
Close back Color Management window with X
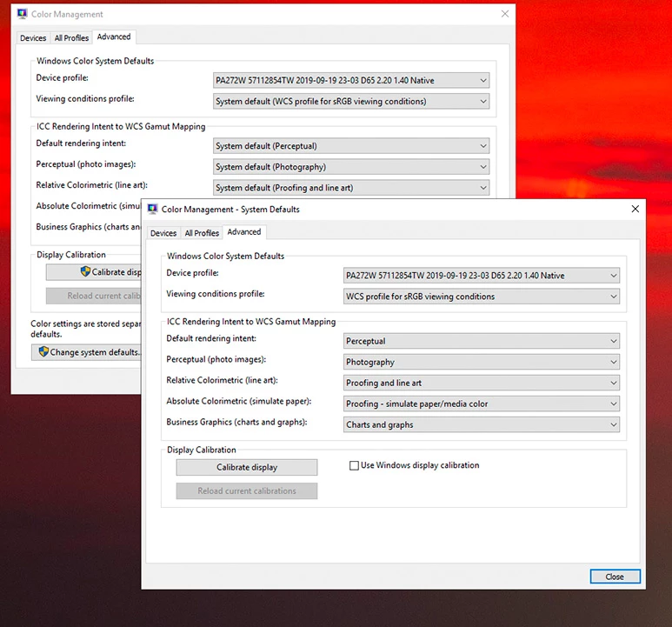point(505,14)
